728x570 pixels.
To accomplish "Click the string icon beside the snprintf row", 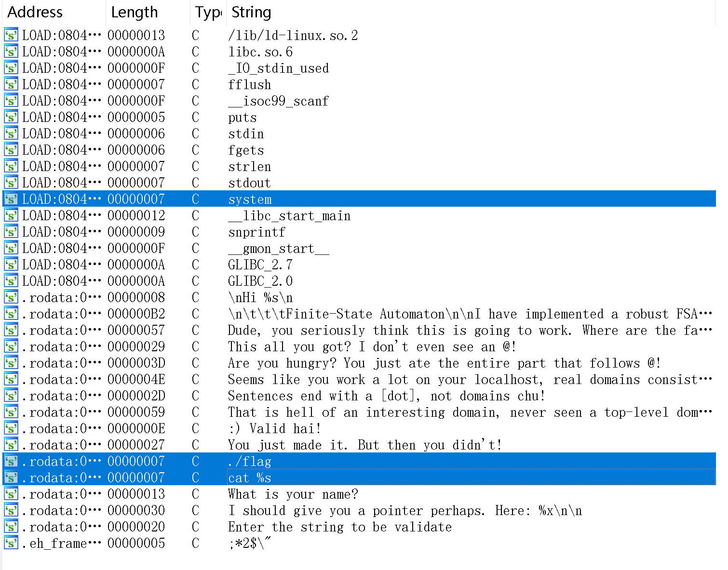I will click(x=11, y=232).
